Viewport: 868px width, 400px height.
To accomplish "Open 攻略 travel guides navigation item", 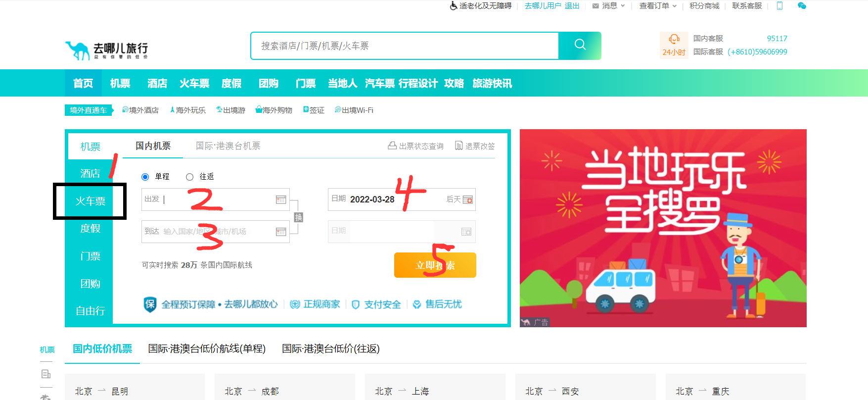I will click(x=454, y=83).
